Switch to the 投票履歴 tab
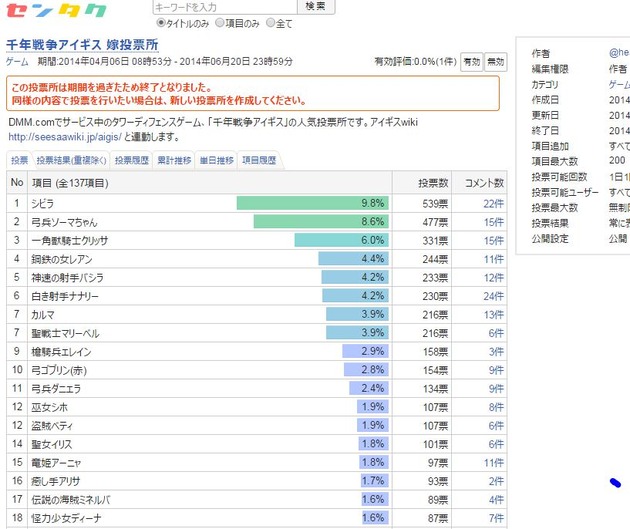The height and width of the screenshot is (529, 630). [x=131, y=160]
